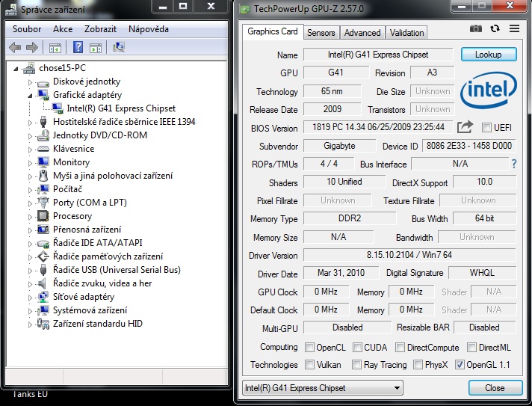Click the Bus Interface question mark icon
This screenshot has height=406, width=532.
point(514,164)
